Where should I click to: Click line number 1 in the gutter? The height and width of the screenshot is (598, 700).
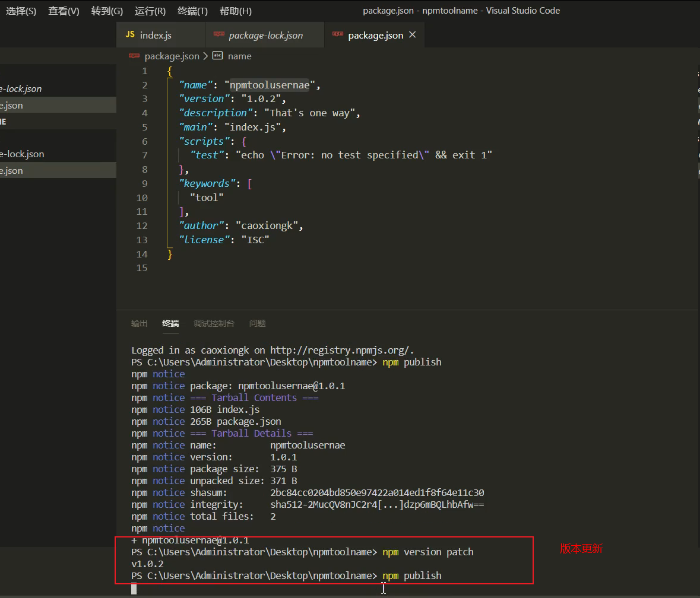click(x=145, y=71)
